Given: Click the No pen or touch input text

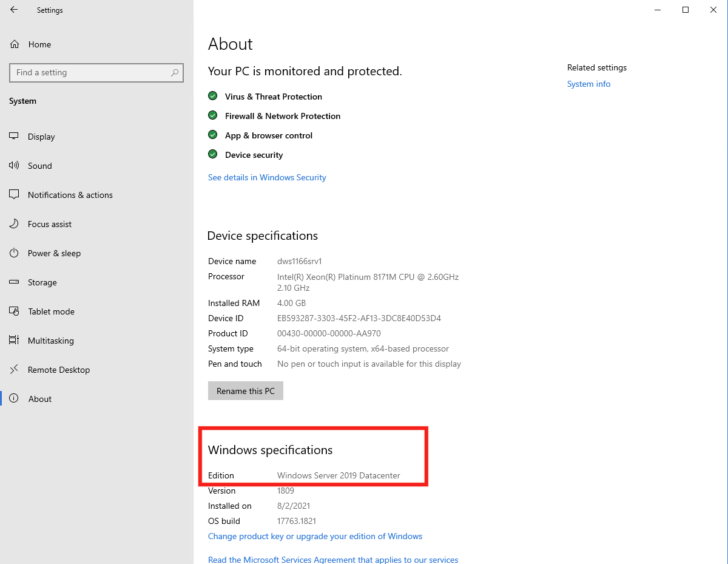Looking at the screenshot, I should tap(369, 364).
